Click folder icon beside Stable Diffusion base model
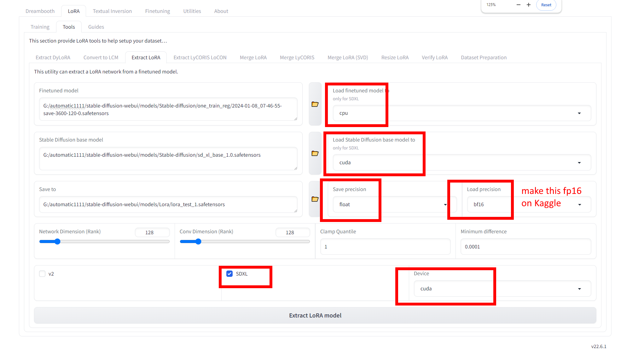 (x=315, y=154)
